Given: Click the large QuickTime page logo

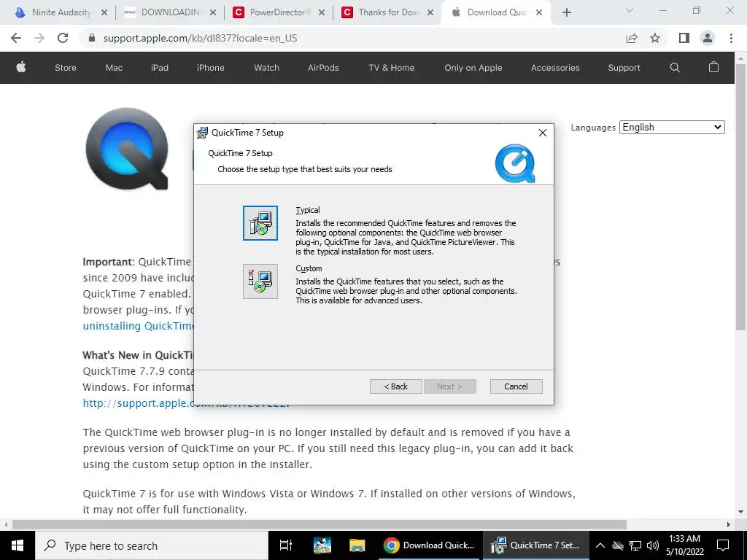Looking at the screenshot, I should click(127, 149).
